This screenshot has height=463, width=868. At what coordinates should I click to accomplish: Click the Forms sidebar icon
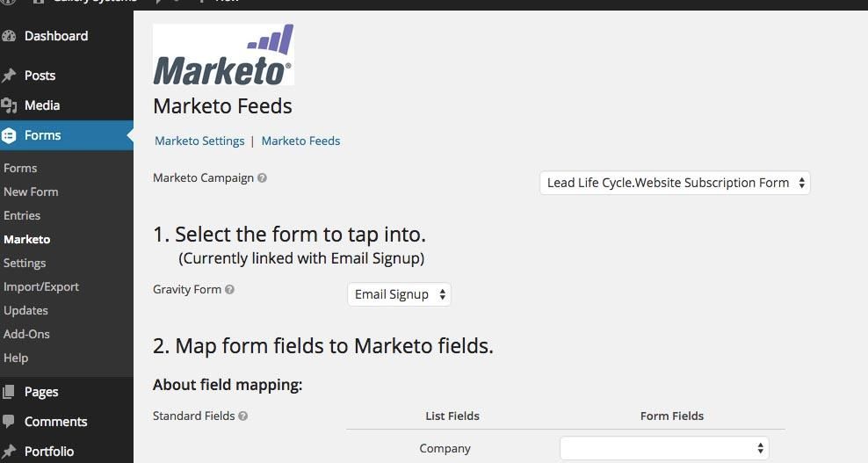[9, 135]
